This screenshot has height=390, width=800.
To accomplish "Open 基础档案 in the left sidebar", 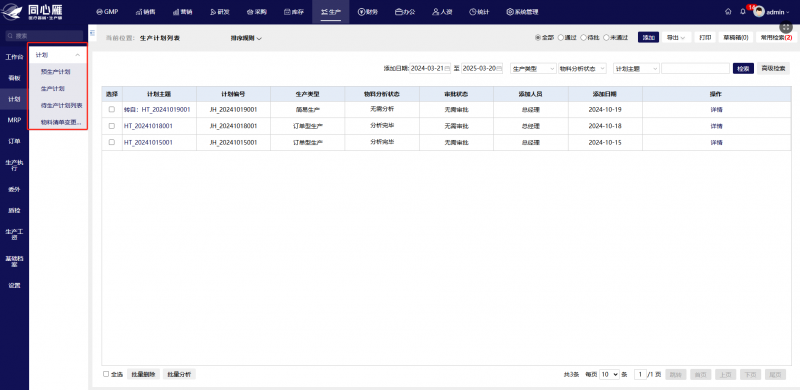I will tap(14, 260).
